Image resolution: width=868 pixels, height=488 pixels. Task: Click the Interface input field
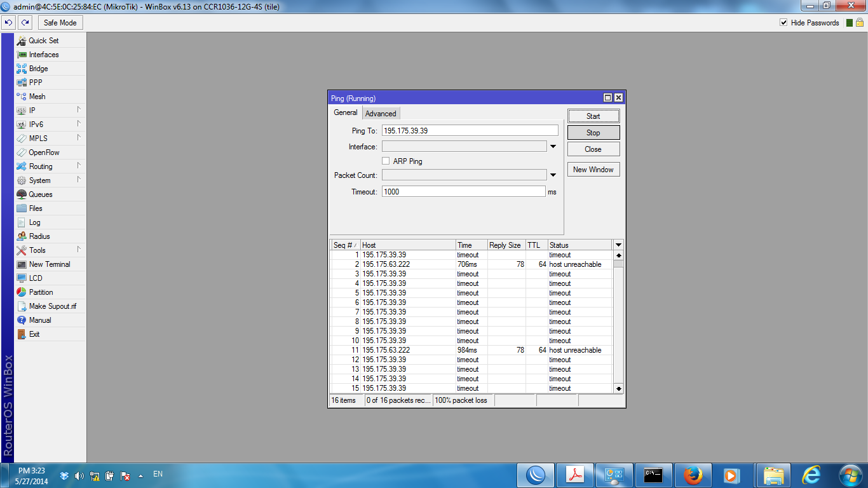pyautogui.click(x=464, y=147)
